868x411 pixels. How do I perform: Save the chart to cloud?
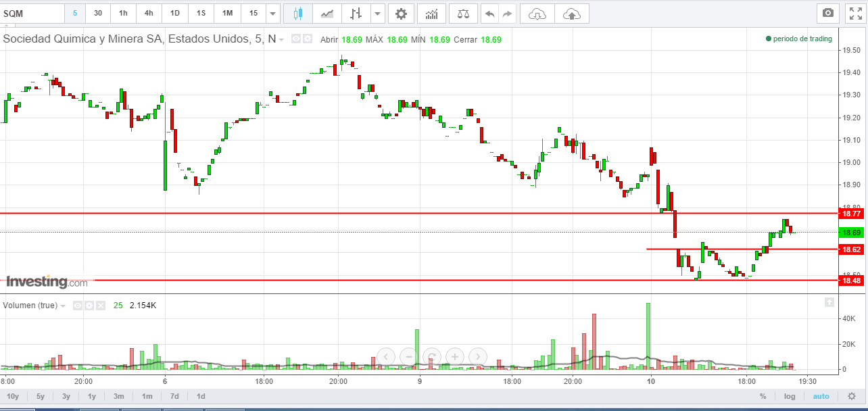tap(571, 14)
